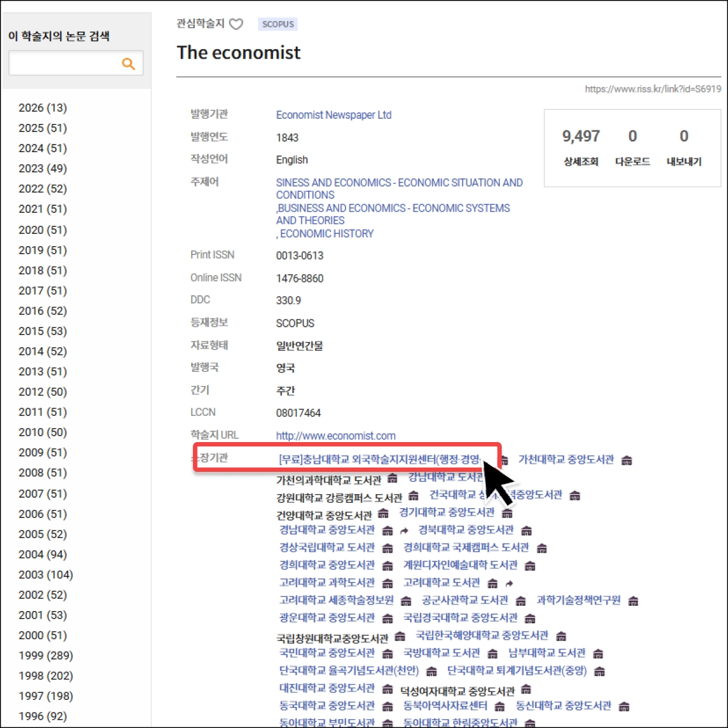Click library icon next to 경상국립대학교 도서관
728x728 pixels.
pyautogui.click(x=387, y=548)
